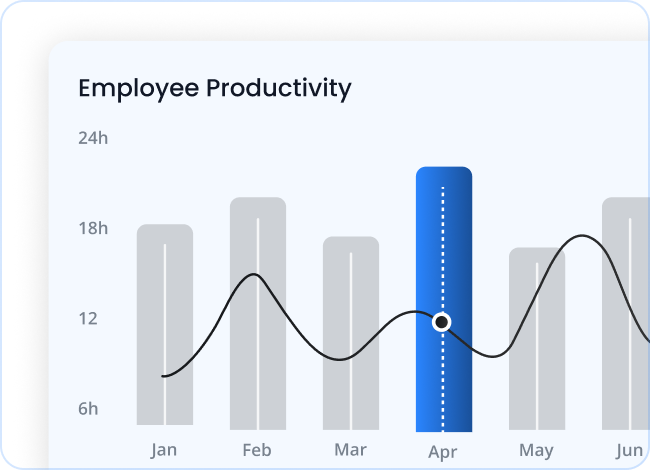Select the Apr axis label
Image resolution: width=650 pixels, height=470 pixels.
[x=443, y=451]
